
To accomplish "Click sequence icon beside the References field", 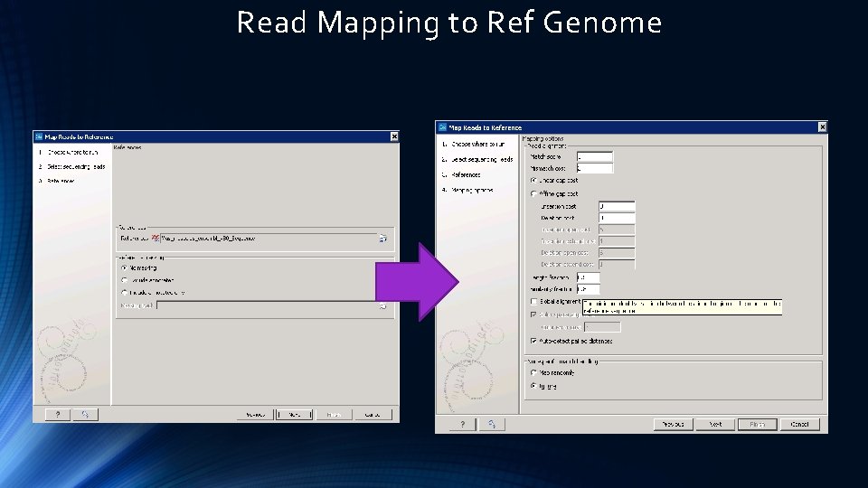I will pyautogui.click(x=156, y=238).
